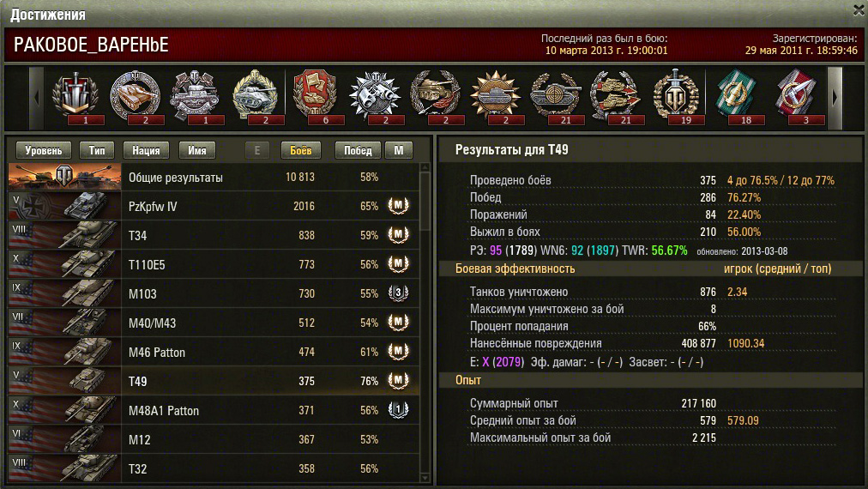Viewport: 868px width, 489px height.
Task: Click scrollbar down arrow in tank list
Action: [425, 477]
